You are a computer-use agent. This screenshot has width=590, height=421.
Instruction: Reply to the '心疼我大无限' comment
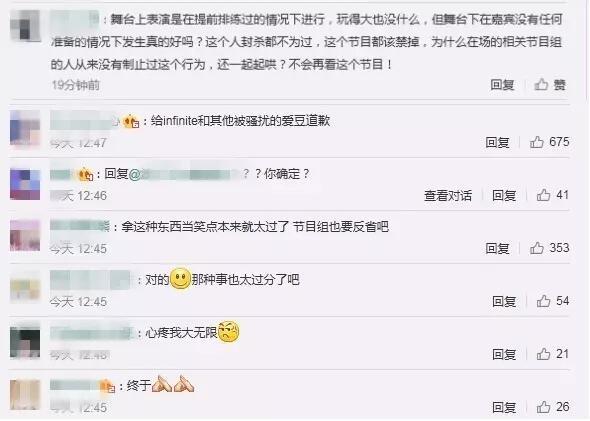click(504, 354)
